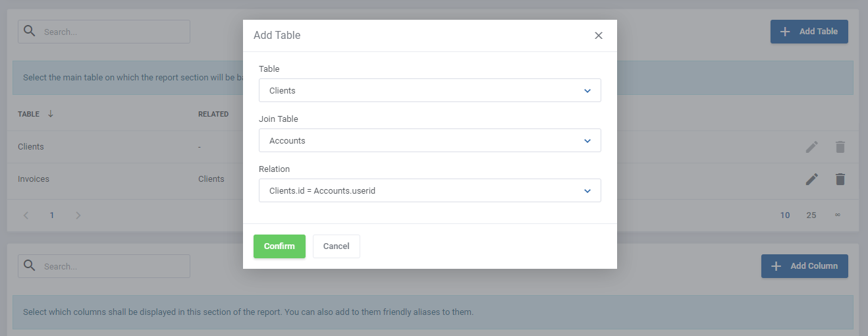The width and height of the screenshot is (868, 336).
Task: Delete the Clients table row trash icon
Action: pos(840,147)
